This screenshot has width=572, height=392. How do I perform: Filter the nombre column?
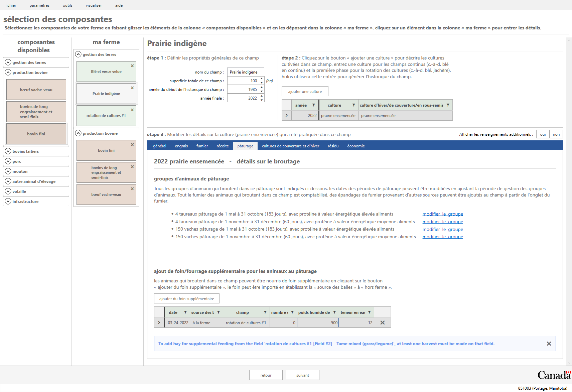point(292,312)
